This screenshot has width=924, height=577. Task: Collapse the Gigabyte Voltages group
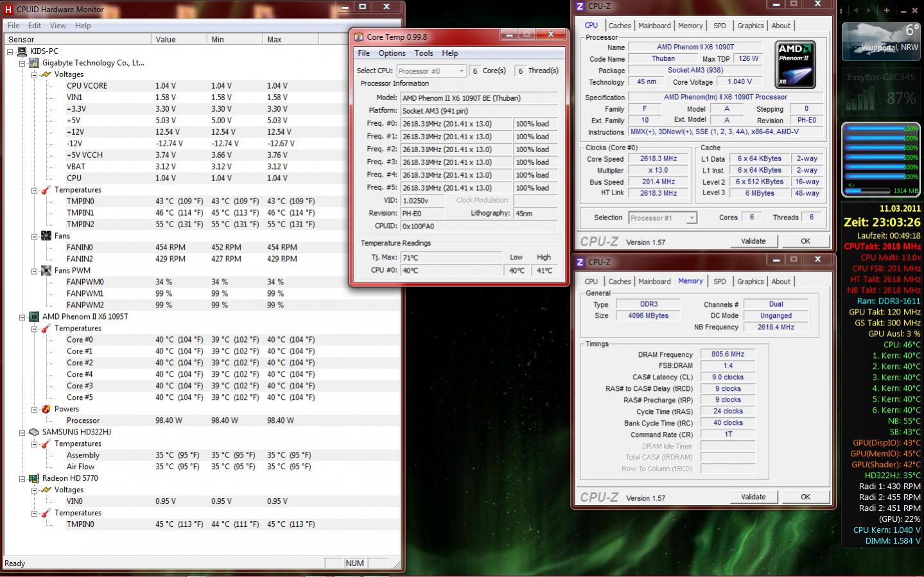pos(34,74)
